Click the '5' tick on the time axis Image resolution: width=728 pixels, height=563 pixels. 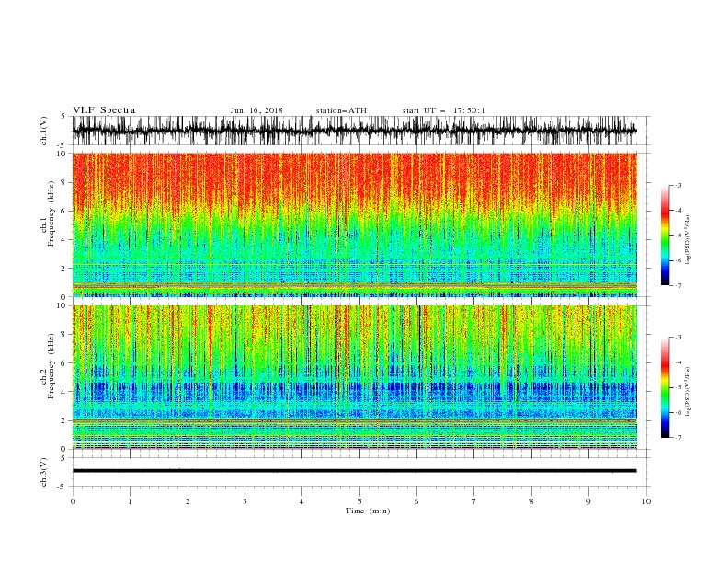pyautogui.click(x=359, y=501)
